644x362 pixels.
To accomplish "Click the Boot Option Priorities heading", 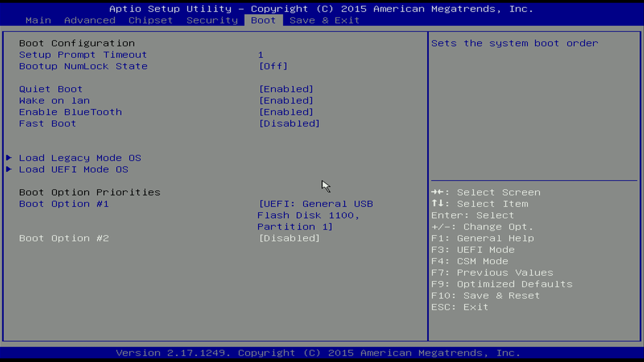I will (89, 192).
